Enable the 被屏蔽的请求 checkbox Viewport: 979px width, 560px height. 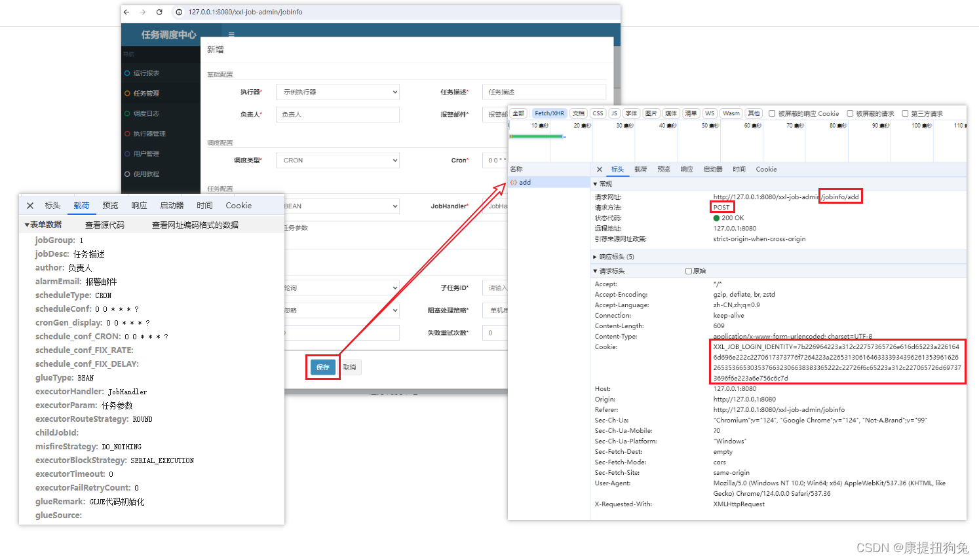pos(850,113)
